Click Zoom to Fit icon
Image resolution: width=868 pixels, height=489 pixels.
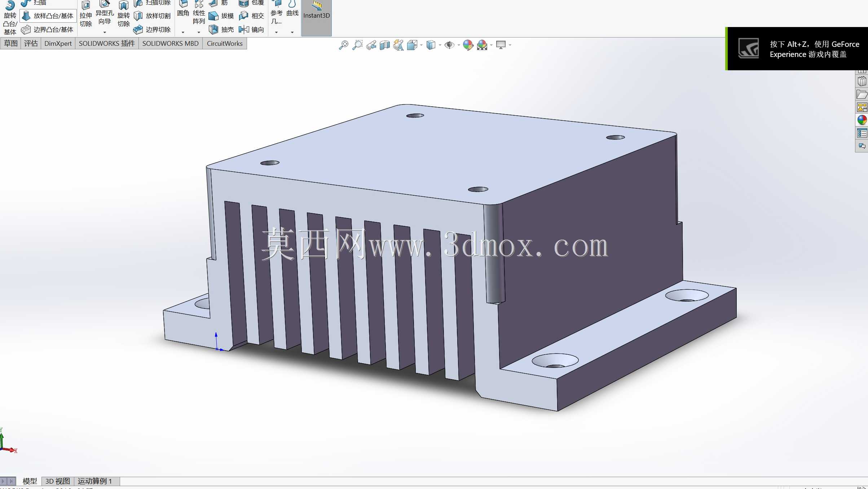(344, 45)
